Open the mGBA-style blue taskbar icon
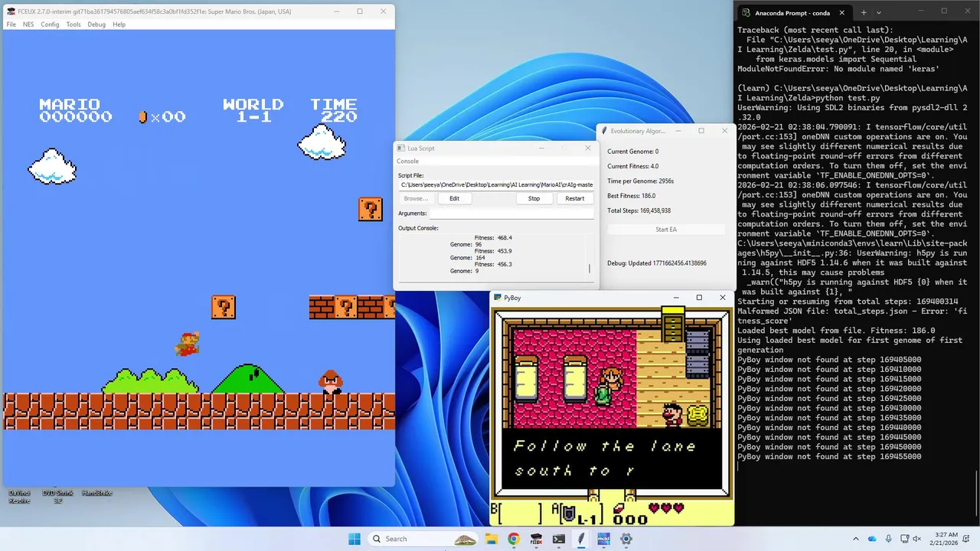This screenshot has width=980, height=551. [603, 539]
